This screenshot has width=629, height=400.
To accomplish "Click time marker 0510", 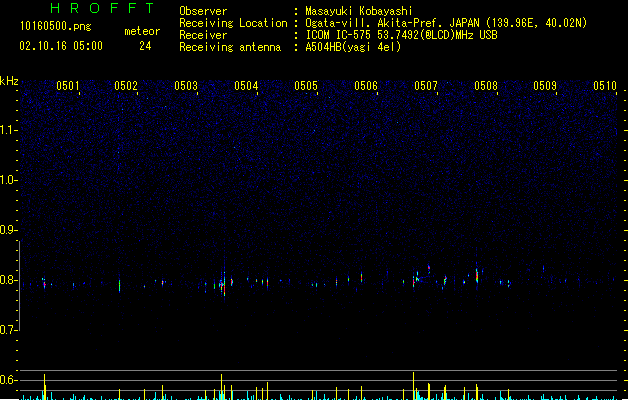I will (605, 85).
